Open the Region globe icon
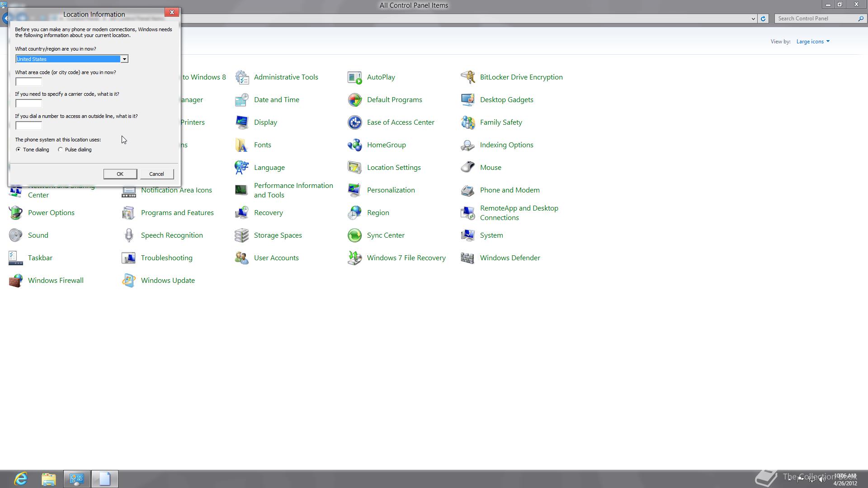 (x=355, y=213)
